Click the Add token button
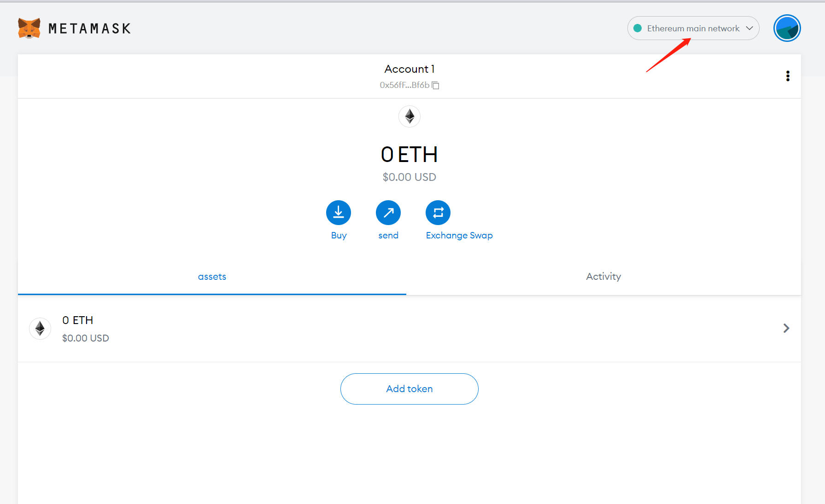 click(410, 389)
